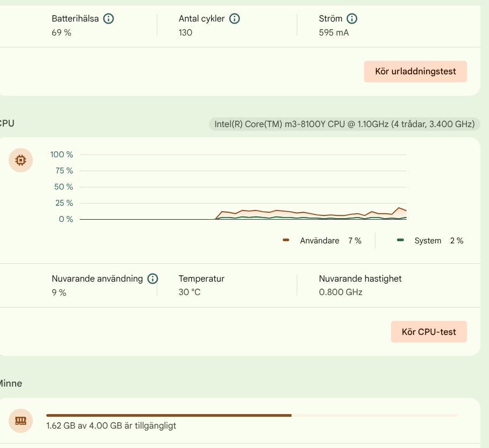The image size is (489, 448).
Task: Click the CPU usage graph area
Action: click(x=243, y=187)
